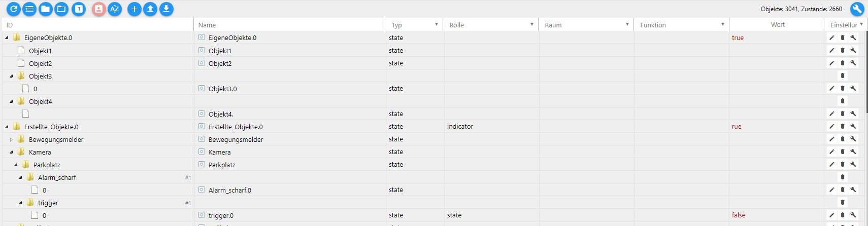Select the Kamera tree item
This screenshot has height=226, width=868.
pos(40,152)
